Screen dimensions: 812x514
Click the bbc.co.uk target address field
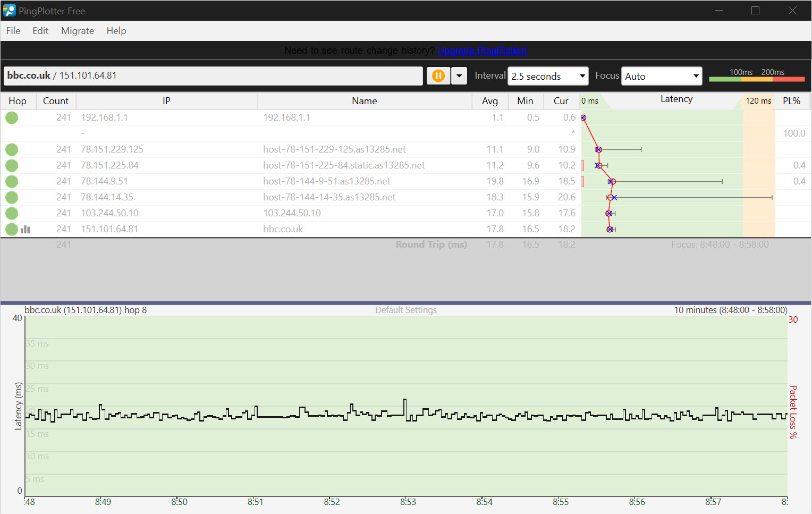tap(213, 75)
